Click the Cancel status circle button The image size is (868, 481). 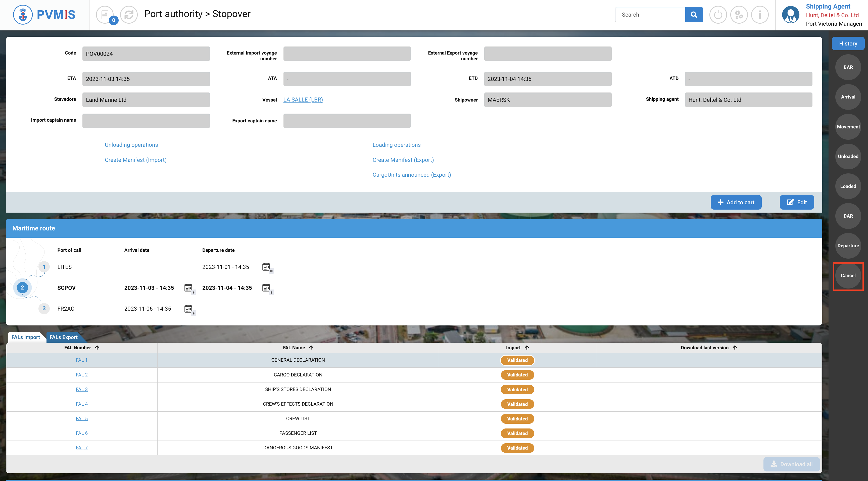[x=848, y=276]
